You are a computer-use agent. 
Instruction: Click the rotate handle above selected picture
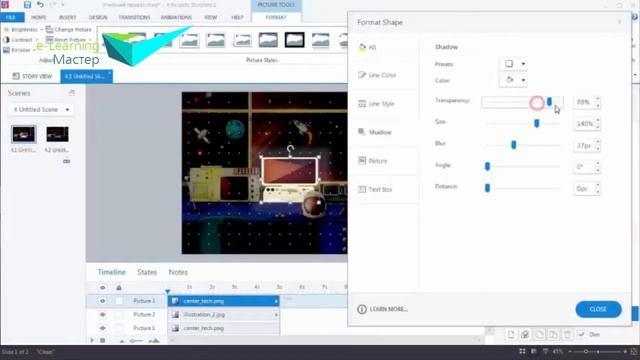290,149
